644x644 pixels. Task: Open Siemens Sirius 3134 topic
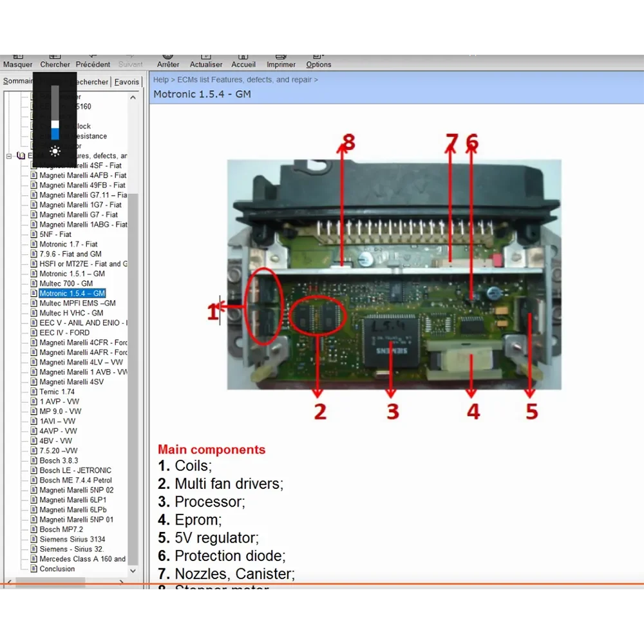(72, 540)
